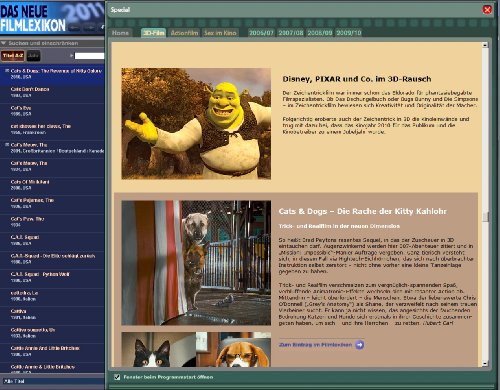The image size is (500, 390).
Task: Click heading Cats & Dogs – Die Rache der Kitty Kahlohr
Action: coord(362,211)
